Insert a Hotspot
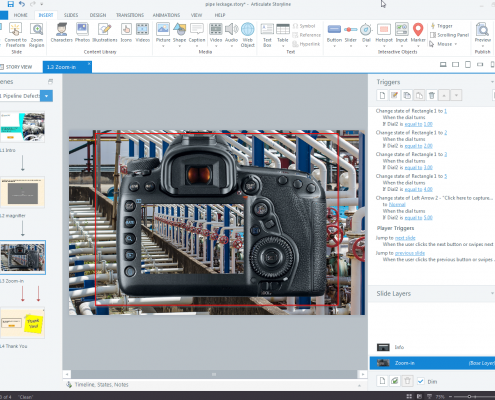 tap(384, 35)
